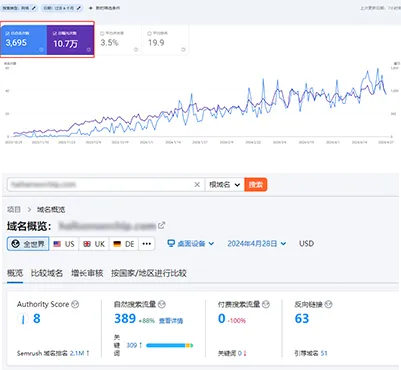Click the Semrush domain rank 2.1M
The height and width of the screenshot is (370, 401).
pyautogui.click(x=77, y=353)
